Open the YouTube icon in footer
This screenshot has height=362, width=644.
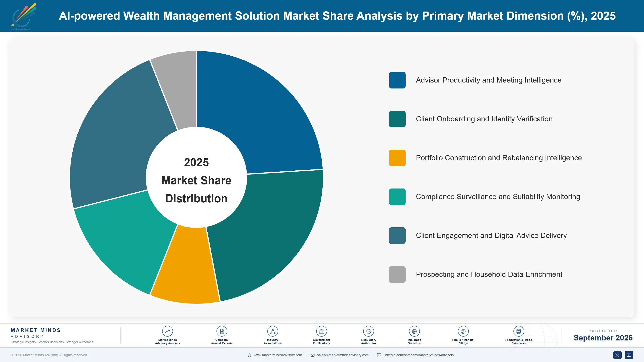coord(629,355)
